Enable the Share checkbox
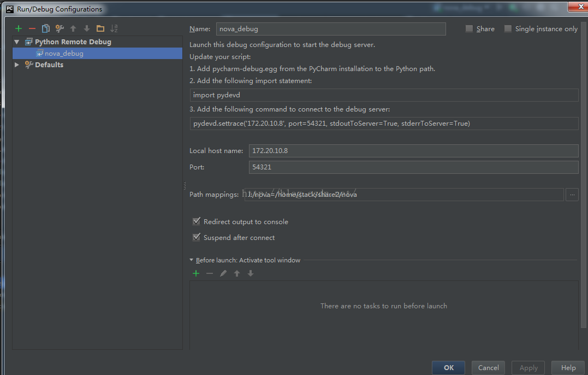The height and width of the screenshot is (375, 588). click(469, 29)
